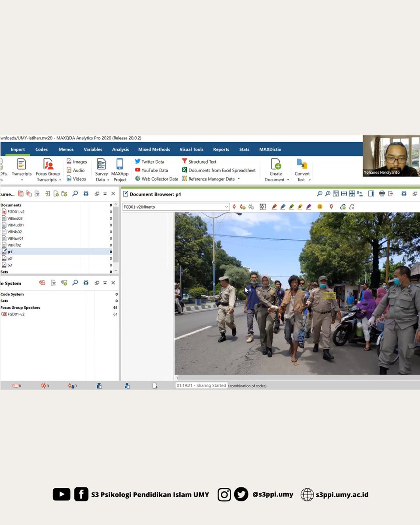Open the MAXDictio tab

(270, 149)
